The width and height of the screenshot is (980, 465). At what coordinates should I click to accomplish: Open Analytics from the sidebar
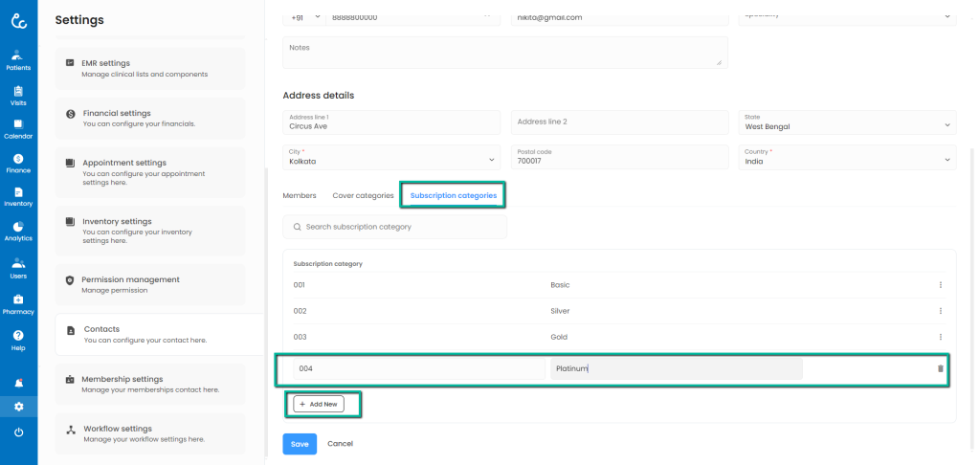pyautogui.click(x=18, y=231)
